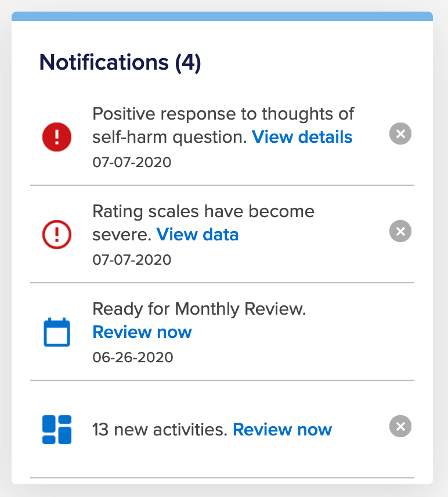Click the Notifications (4) heading
This screenshot has width=448, height=497.
click(x=120, y=62)
